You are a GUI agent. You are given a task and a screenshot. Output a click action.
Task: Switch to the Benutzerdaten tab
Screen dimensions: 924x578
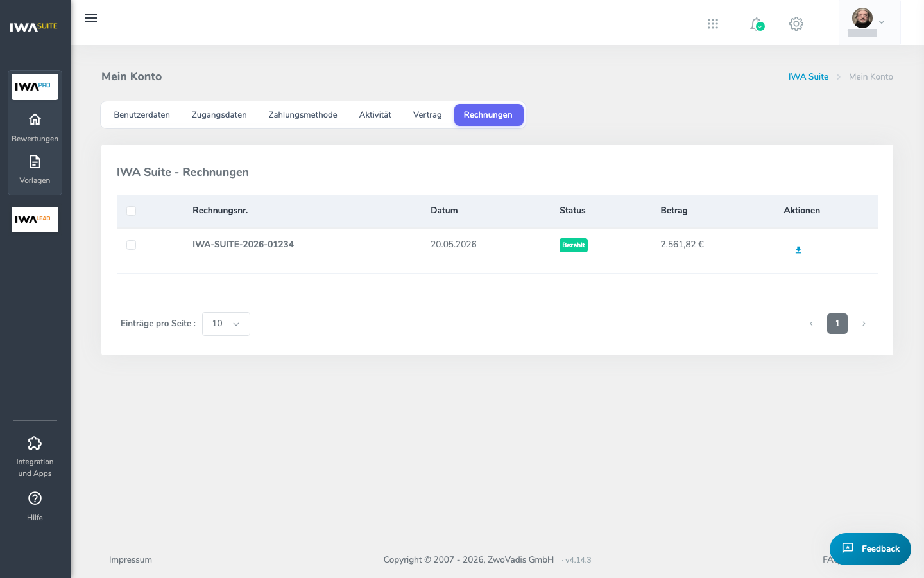click(x=142, y=115)
